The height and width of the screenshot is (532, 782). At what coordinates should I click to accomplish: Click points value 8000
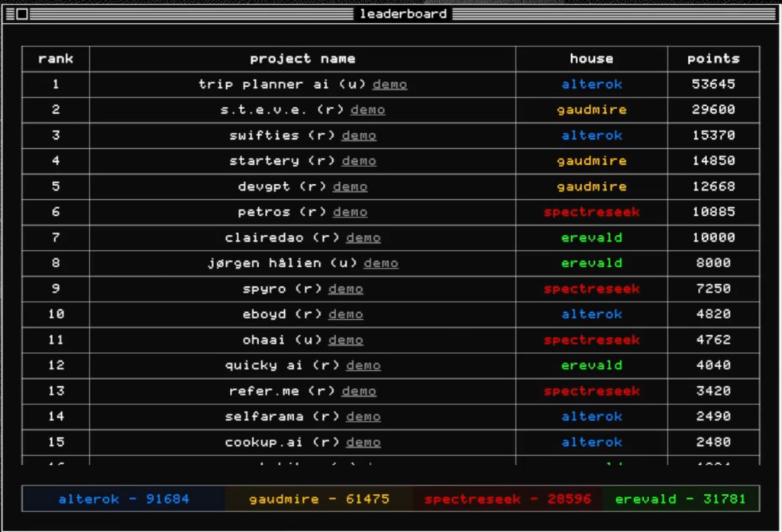[714, 263]
